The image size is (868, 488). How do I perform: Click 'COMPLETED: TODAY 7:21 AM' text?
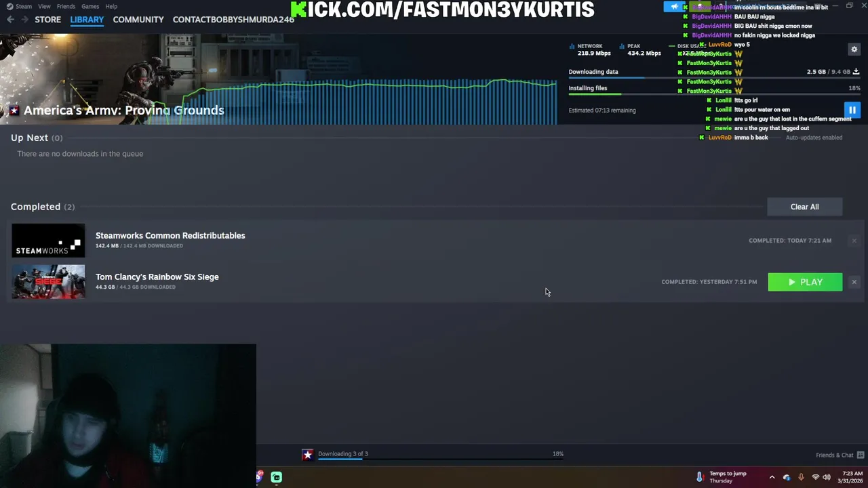pos(790,241)
